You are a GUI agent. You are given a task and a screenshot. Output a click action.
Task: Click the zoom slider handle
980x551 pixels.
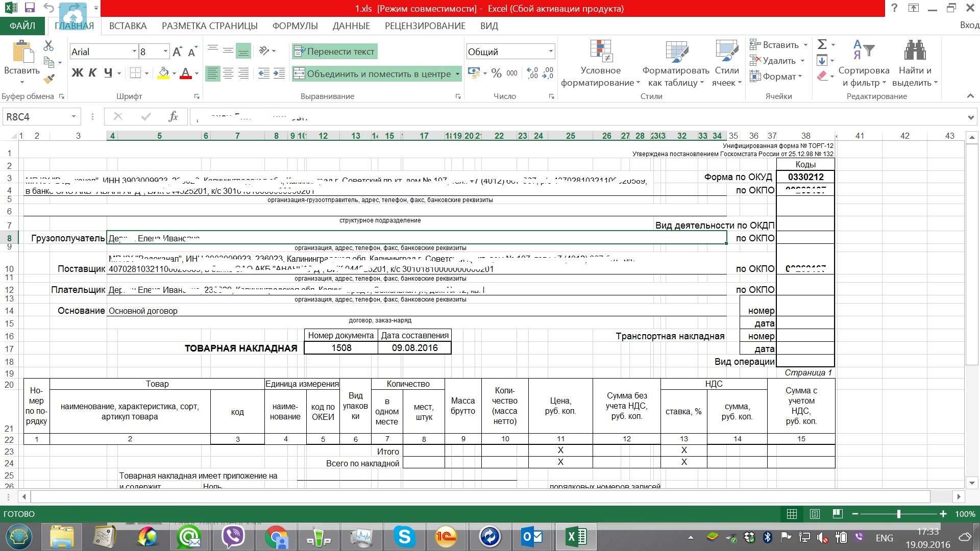point(898,514)
